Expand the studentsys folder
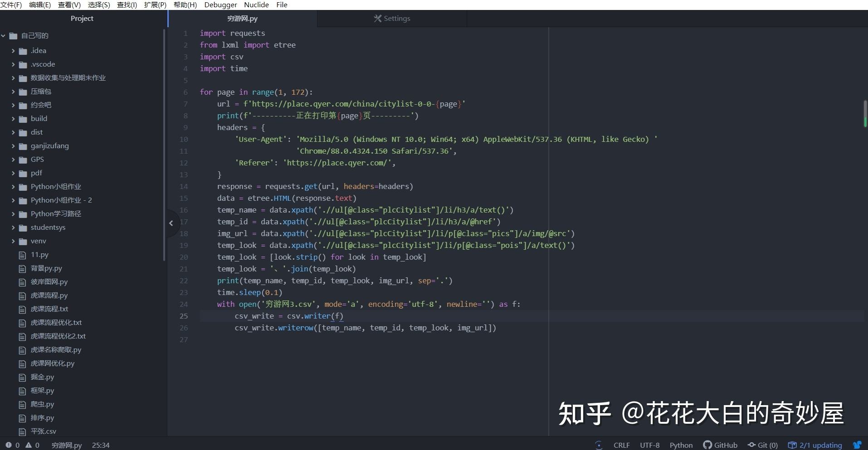Screen dimensions: 868x450 click(x=13, y=227)
